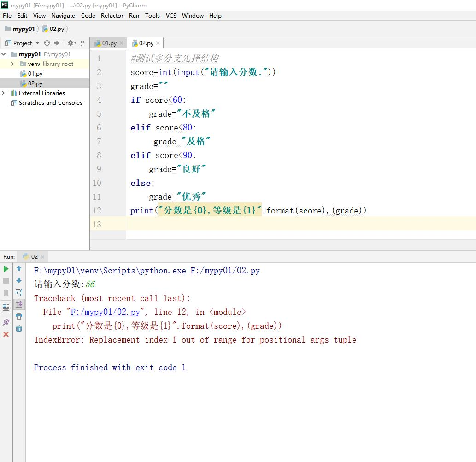Open the File menu

(x=7, y=16)
